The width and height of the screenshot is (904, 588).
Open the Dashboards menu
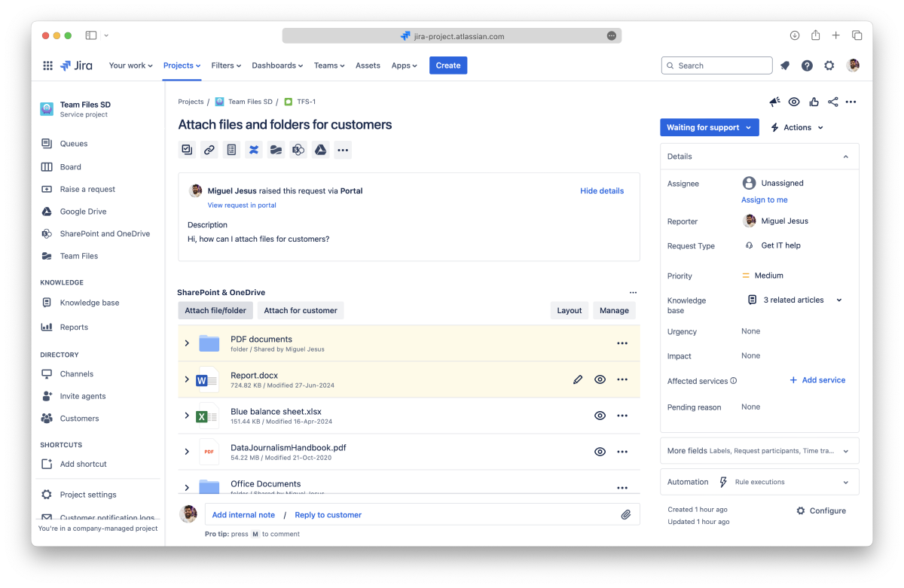pos(277,66)
